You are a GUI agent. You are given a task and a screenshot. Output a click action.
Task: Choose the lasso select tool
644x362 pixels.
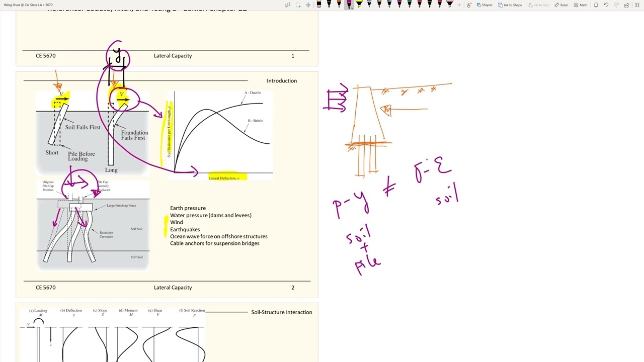[298, 5]
